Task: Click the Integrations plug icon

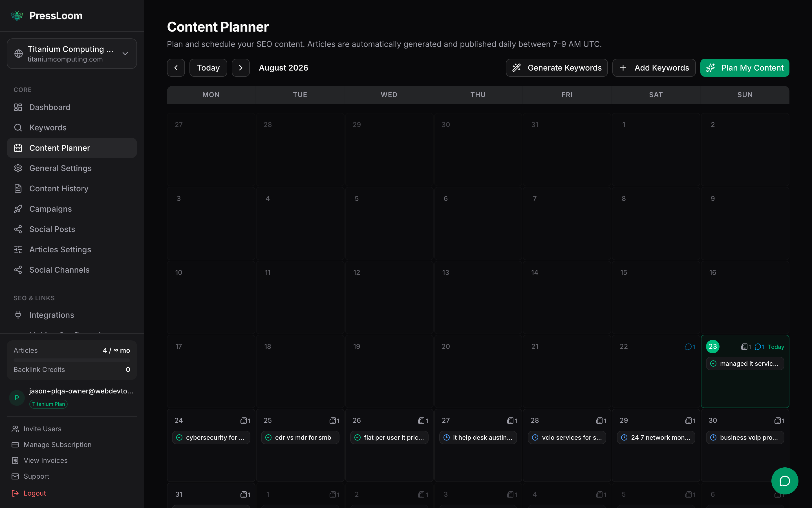Action: pos(18,315)
